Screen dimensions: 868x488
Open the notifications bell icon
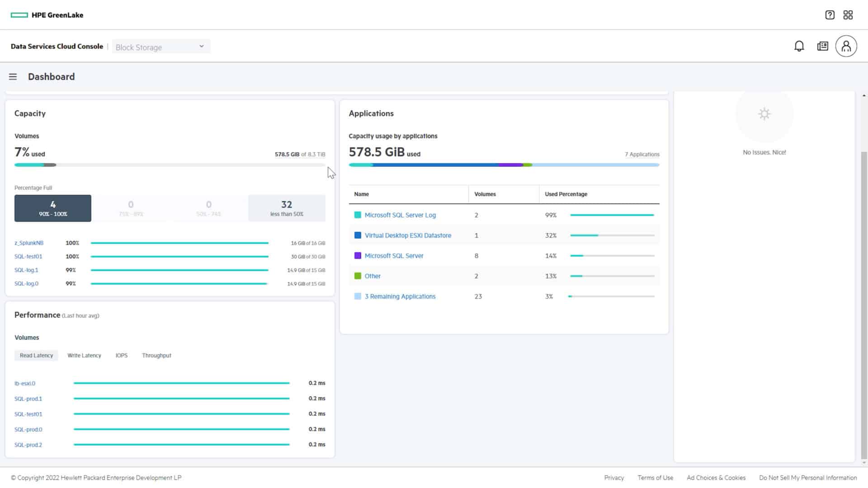799,46
